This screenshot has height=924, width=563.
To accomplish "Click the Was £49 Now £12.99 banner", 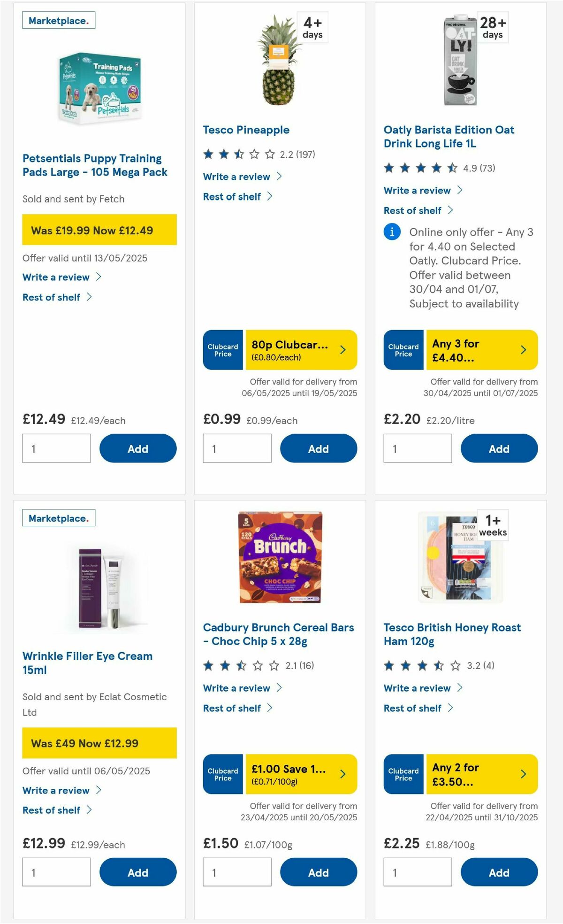I will tap(99, 743).
